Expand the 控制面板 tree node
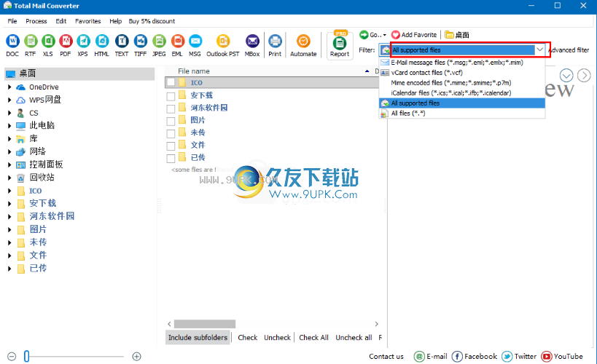The width and height of the screenshot is (597, 364). click(x=9, y=165)
